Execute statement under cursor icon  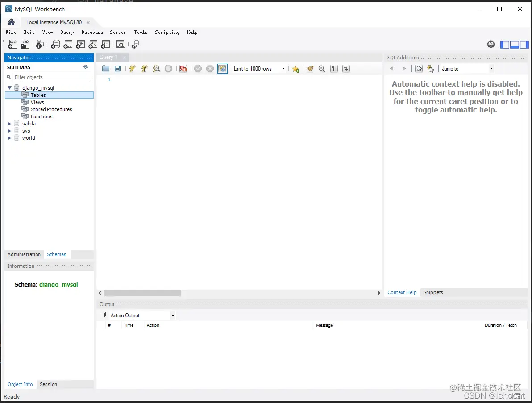tap(145, 69)
